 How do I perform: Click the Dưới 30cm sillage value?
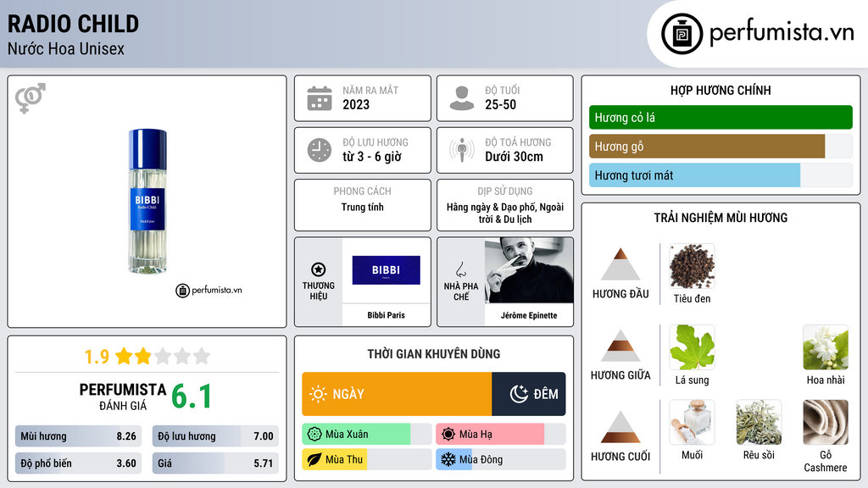(x=515, y=157)
